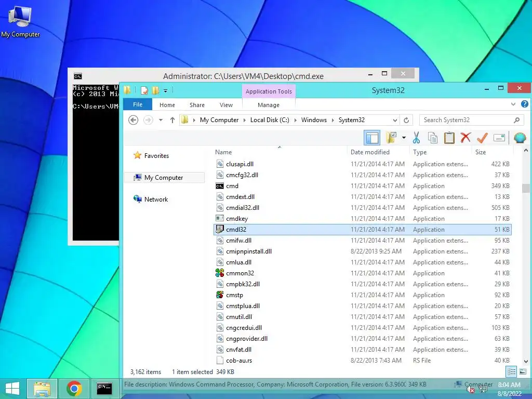Select the cob-au.rs file
The width and height of the screenshot is (532, 399).
pos(239,361)
